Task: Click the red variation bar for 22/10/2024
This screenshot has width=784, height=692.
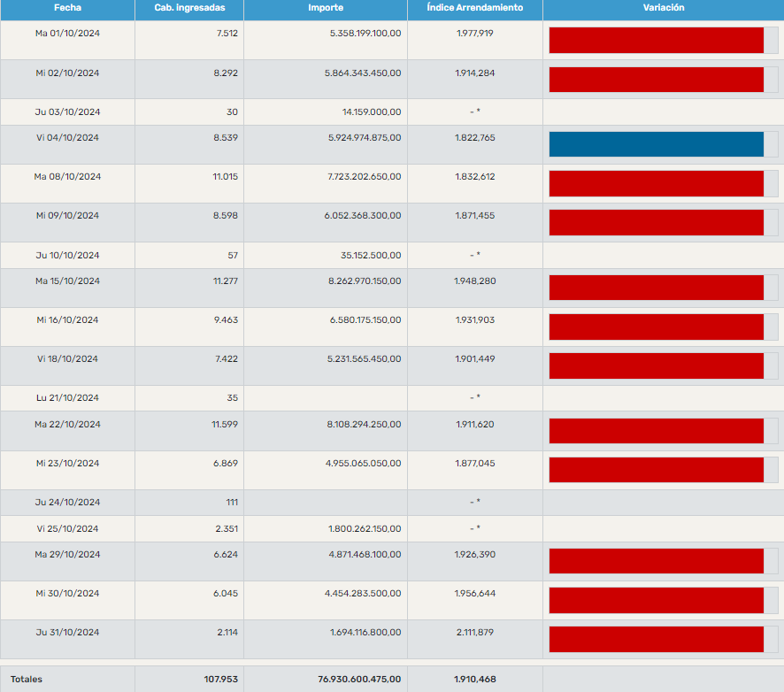Action: [x=657, y=431]
